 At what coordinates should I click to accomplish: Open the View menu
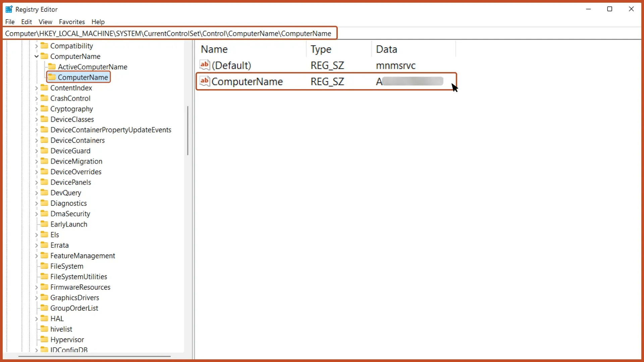[45, 22]
